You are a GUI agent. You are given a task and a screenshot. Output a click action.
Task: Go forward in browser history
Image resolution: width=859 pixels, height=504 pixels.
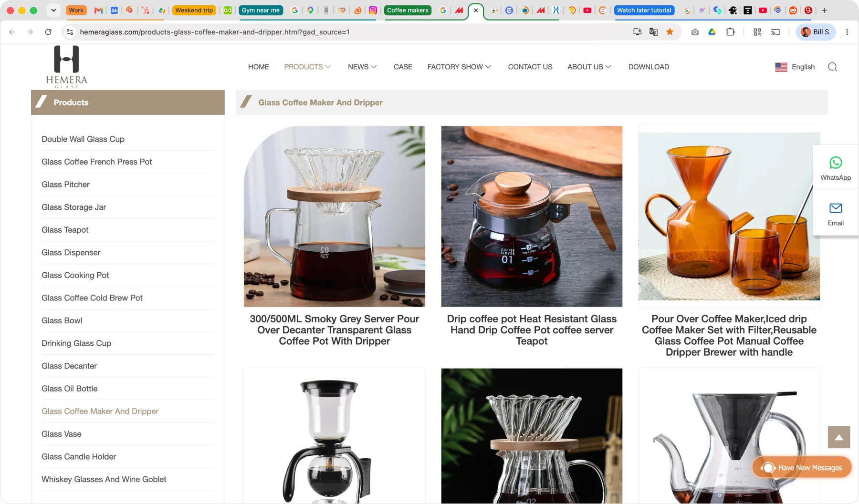click(x=30, y=32)
